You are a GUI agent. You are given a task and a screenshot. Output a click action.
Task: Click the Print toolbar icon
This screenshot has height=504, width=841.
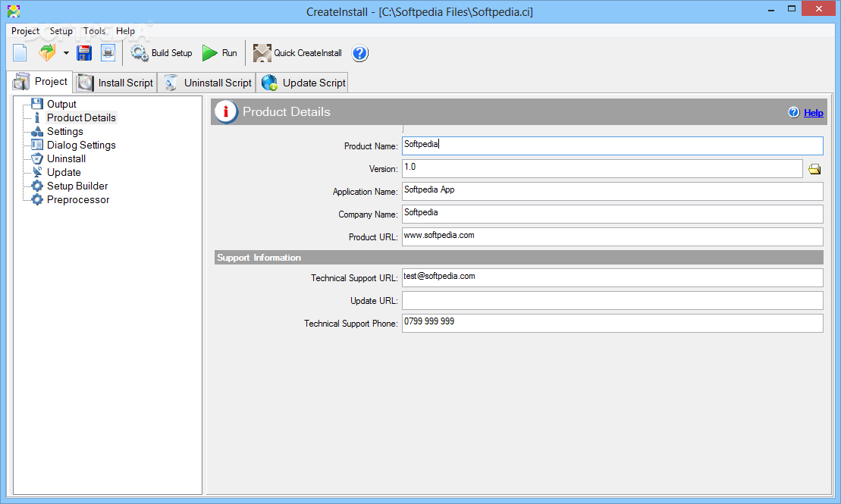point(108,53)
